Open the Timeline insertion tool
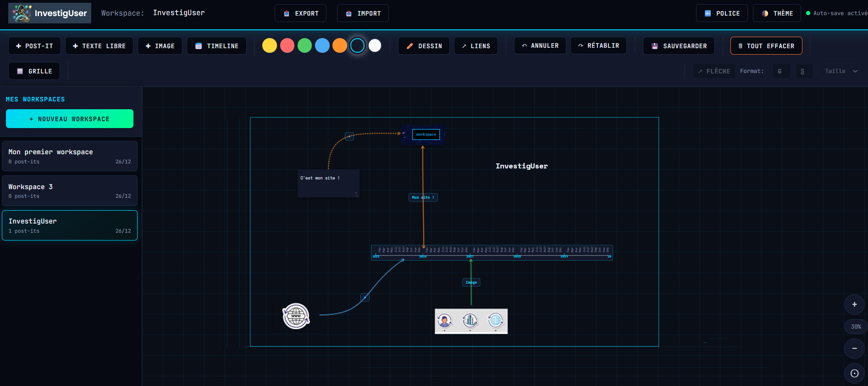Screen dimensions: 868x386 click(x=216, y=46)
